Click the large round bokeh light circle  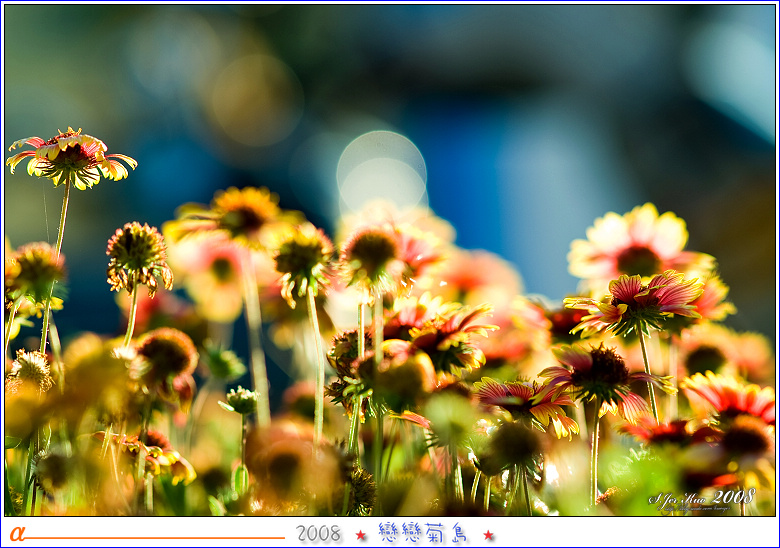pyautogui.click(x=381, y=171)
